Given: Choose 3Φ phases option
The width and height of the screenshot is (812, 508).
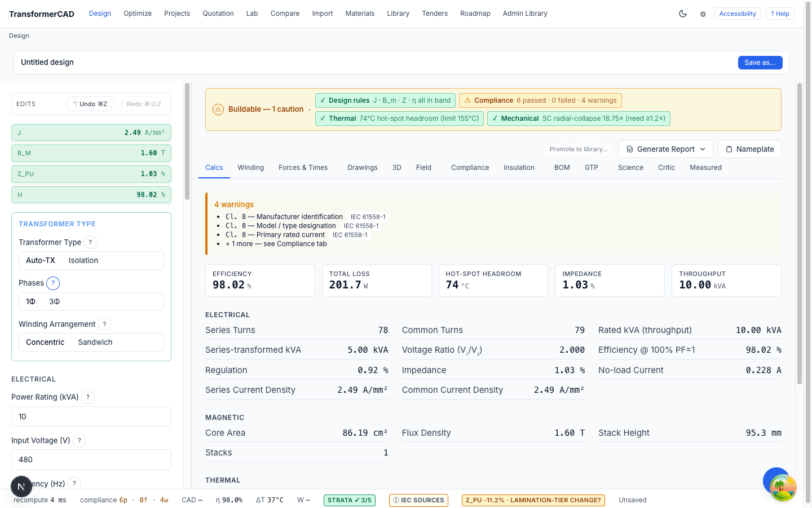Looking at the screenshot, I should (x=55, y=302).
